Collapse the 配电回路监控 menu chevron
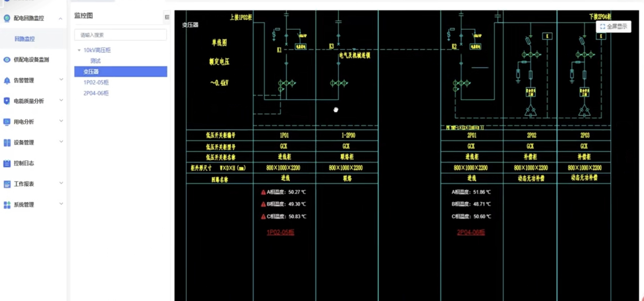The image size is (644, 301). (x=60, y=19)
